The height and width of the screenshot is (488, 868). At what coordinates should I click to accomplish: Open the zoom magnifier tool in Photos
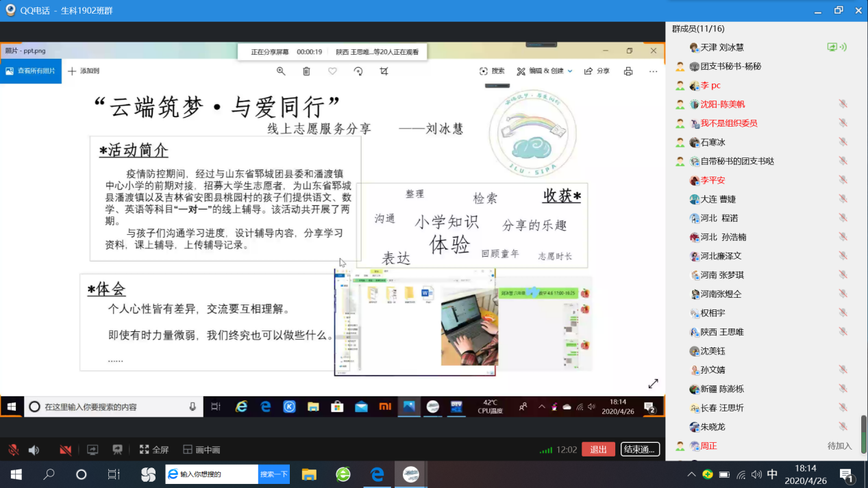pyautogui.click(x=281, y=70)
